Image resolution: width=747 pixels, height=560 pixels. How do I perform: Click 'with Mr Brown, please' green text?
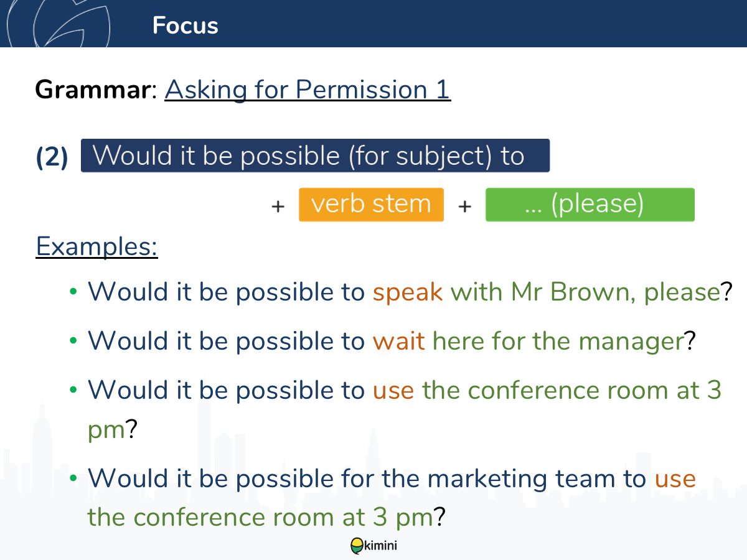[x=585, y=292]
